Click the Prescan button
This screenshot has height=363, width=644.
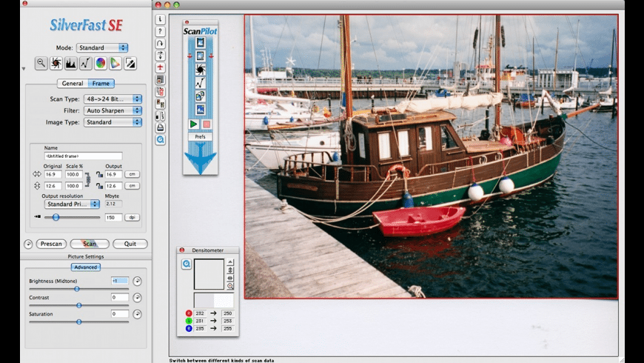coord(51,244)
